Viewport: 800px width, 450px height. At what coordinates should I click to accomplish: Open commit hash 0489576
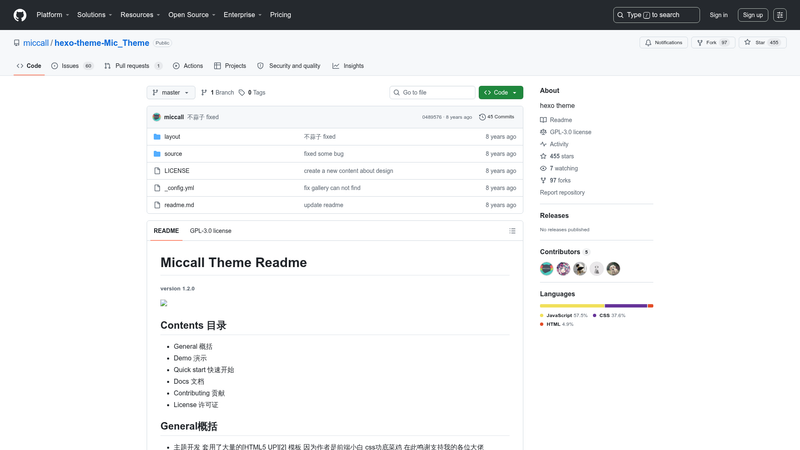432,117
